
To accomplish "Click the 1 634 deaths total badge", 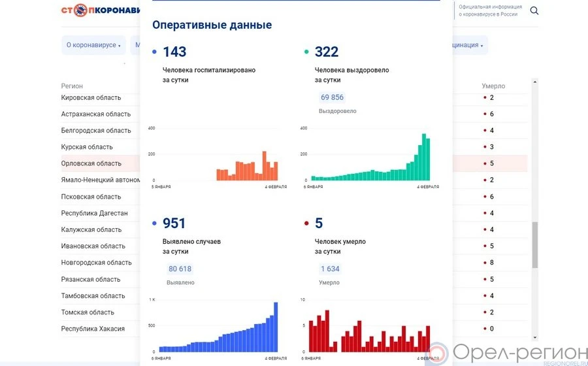I will pos(330,269).
